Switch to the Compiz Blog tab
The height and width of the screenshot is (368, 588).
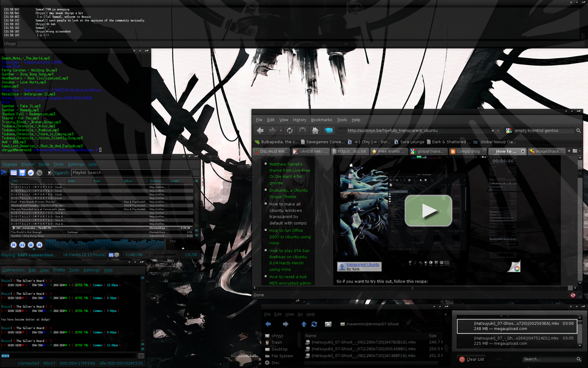pyautogui.click(x=467, y=151)
